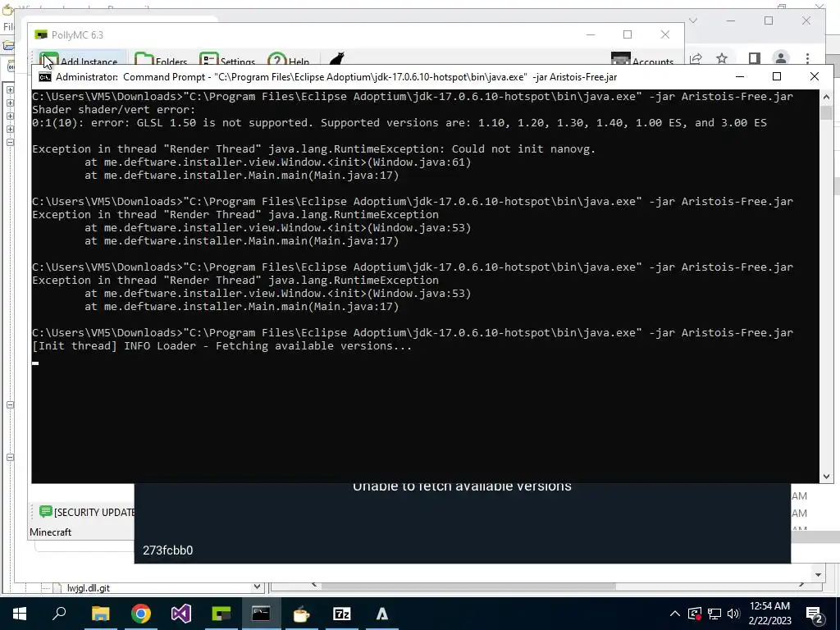Click the Command Prompt scrollbar up arrow

click(x=825, y=97)
